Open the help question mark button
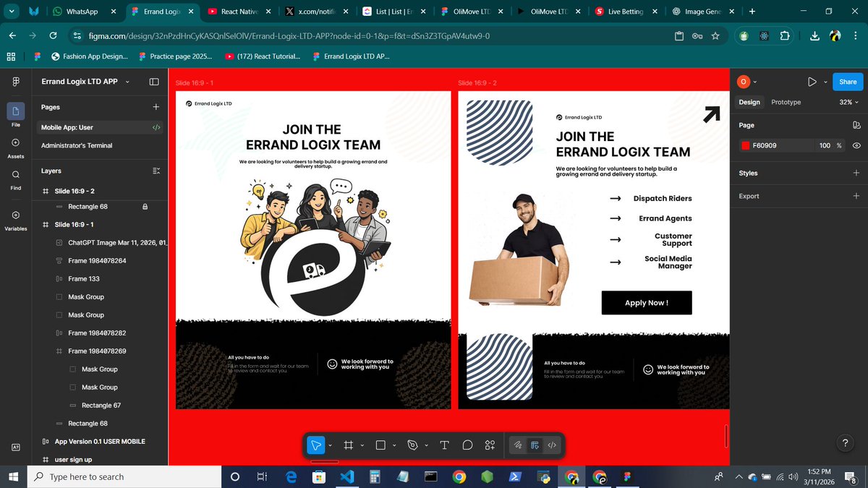Screen dimensions: 868x488 click(x=846, y=443)
